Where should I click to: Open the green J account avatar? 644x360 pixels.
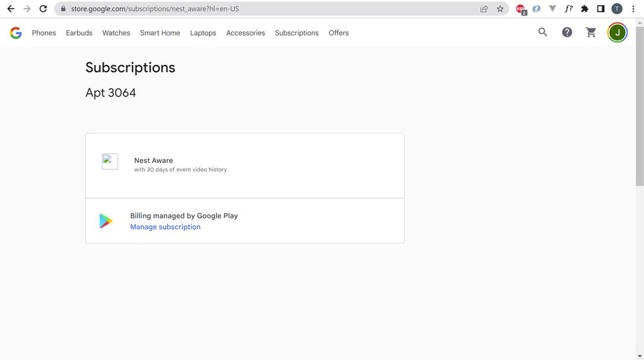click(x=617, y=33)
